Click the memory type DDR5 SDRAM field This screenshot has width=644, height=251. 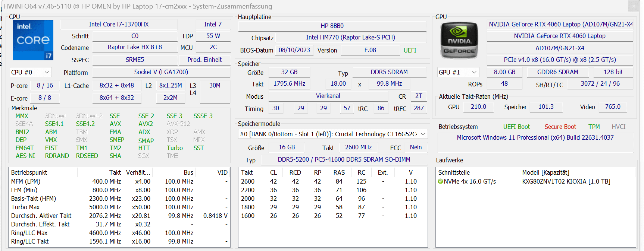pyautogui.click(x=389, y=72)
